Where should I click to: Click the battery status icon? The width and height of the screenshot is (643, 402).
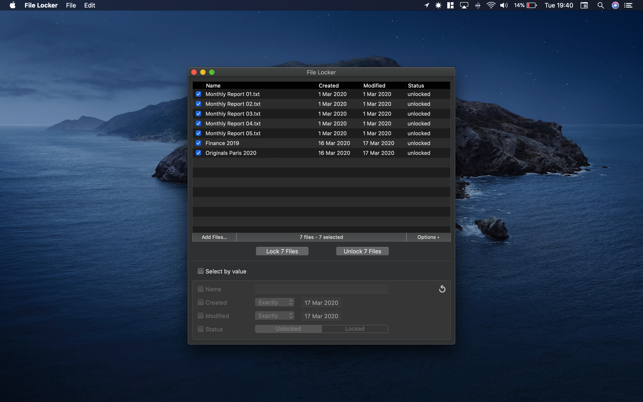(x=532, y=5)
